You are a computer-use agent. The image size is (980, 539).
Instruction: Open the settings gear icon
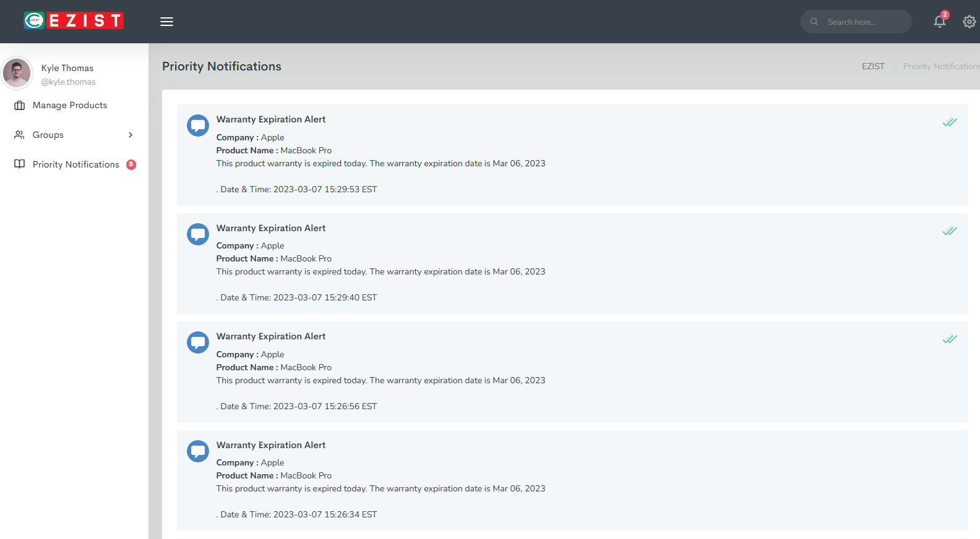coord(969,22)
